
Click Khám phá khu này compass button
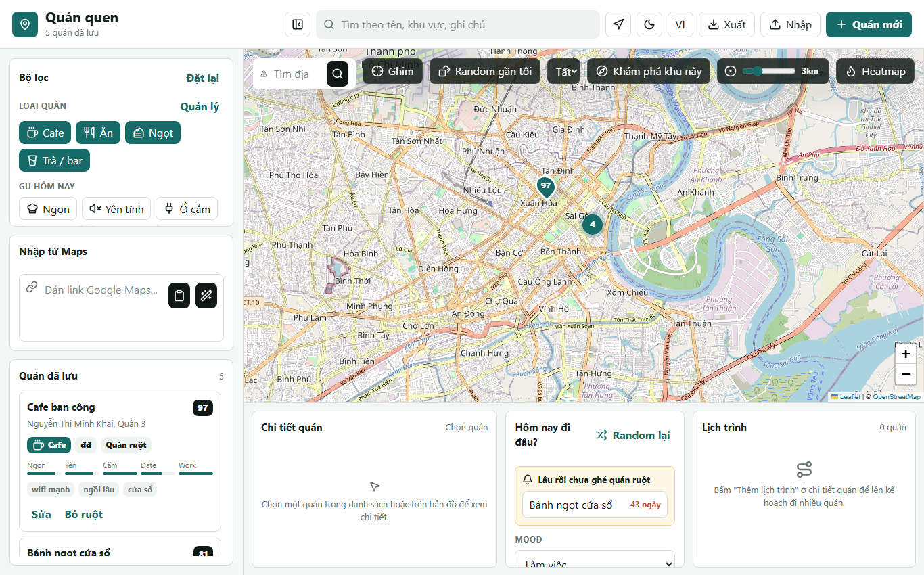click(x=649, y=71)
